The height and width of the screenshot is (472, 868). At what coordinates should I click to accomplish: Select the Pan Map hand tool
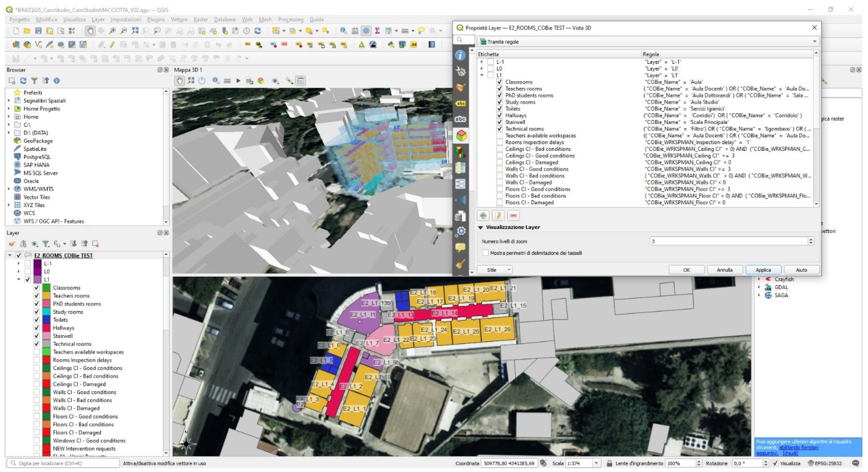[90, 31]
